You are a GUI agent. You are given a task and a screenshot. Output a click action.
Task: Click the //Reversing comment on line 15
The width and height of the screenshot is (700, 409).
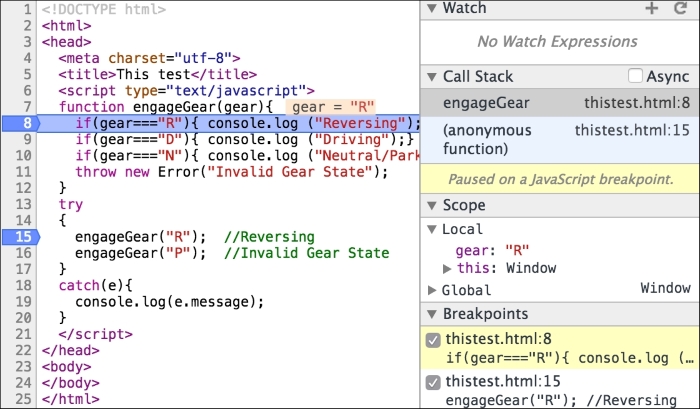[x=269, y=237]
